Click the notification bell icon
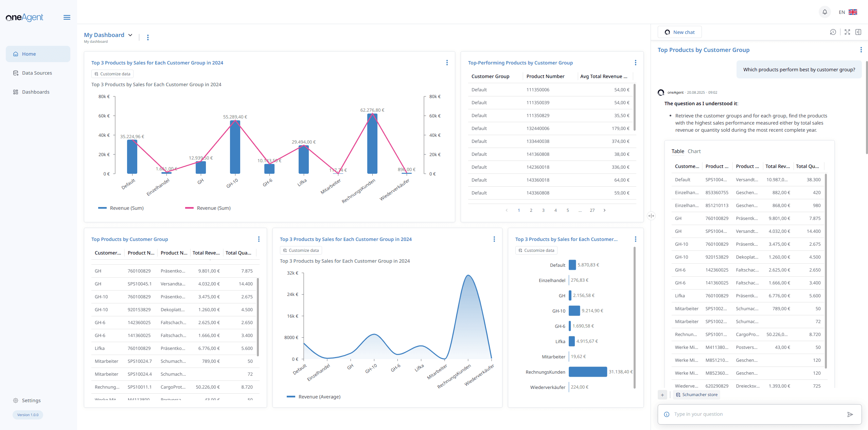Image resolution: width=868 pixels, height=430 pixels. click(825, 12)
